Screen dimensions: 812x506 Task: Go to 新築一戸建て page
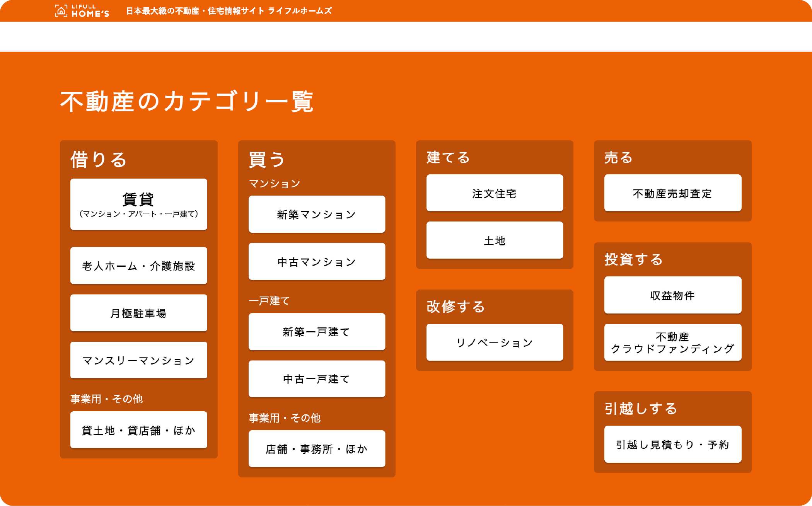[x=317, y=332]
